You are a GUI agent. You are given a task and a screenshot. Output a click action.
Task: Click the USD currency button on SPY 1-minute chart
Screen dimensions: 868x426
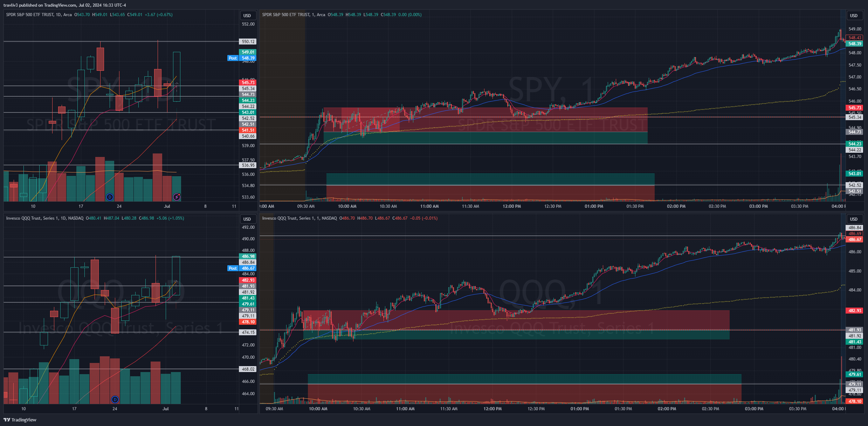[x=854, y=15]
